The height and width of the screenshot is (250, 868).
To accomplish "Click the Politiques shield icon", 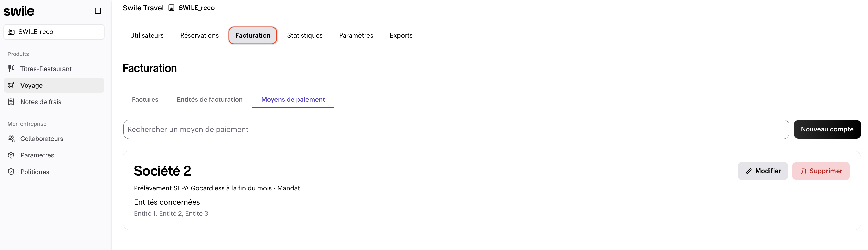I will point(11,172).
